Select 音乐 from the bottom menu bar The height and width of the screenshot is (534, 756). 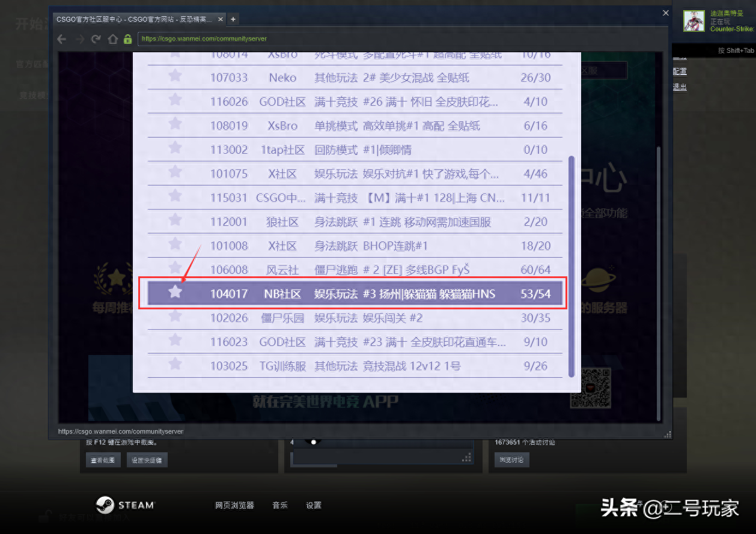tap(279, 505)
